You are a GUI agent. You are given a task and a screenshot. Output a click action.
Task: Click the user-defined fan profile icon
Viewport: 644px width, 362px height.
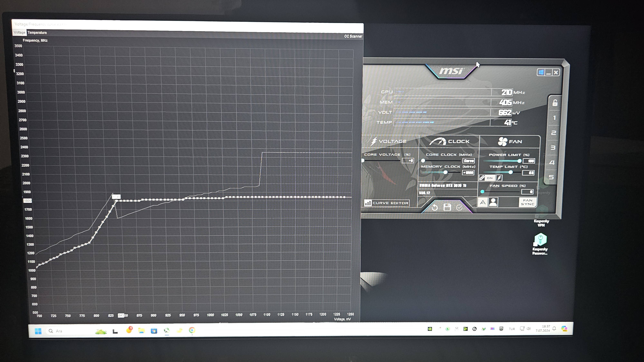493,202
